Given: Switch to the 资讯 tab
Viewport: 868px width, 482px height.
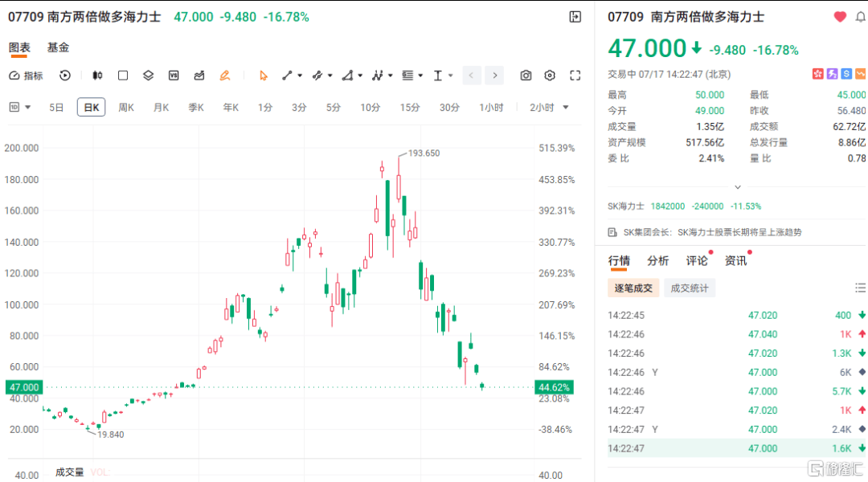Looking at the screenshot, I should [735, 260].
